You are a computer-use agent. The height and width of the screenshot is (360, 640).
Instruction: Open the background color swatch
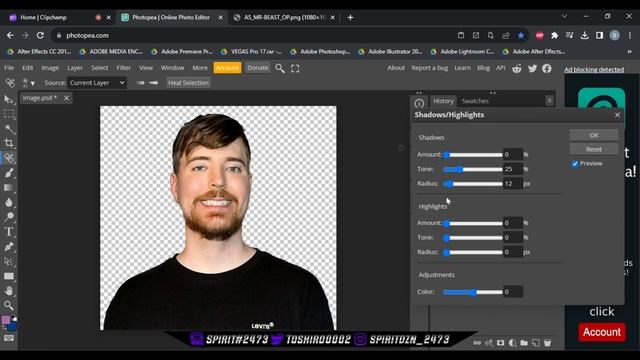12,326
